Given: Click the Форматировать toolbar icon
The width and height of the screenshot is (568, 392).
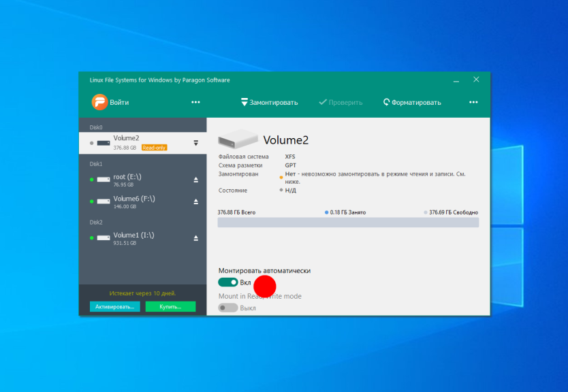Looking at the screenshot, I should tap(386, 103).
